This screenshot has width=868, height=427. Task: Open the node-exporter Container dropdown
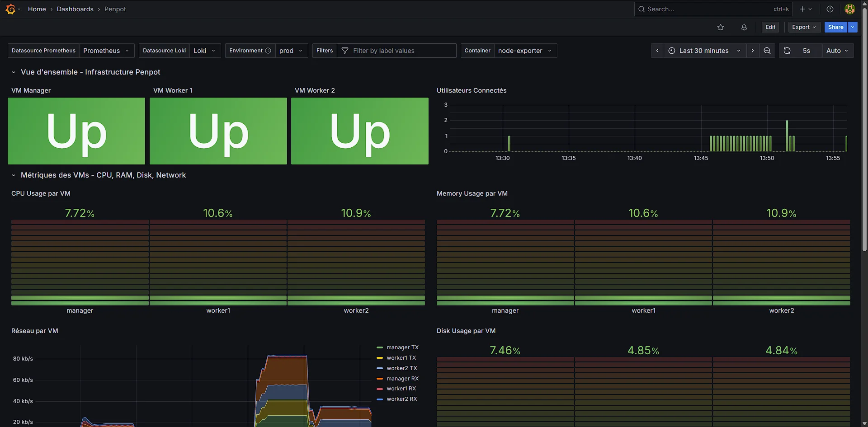[525, 51]
